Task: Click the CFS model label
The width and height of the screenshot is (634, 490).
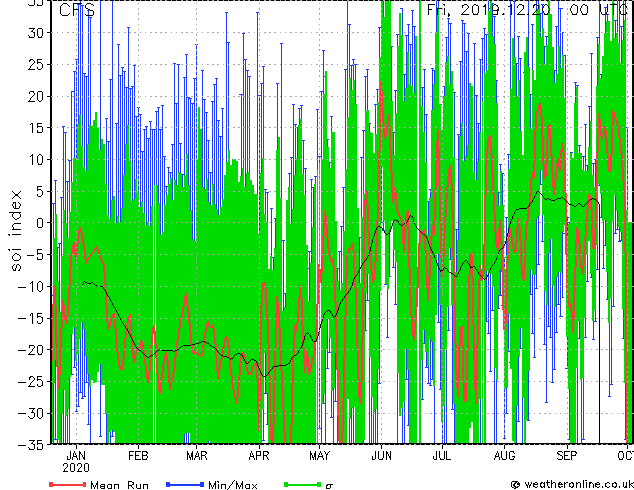Action: pos(77,10)
